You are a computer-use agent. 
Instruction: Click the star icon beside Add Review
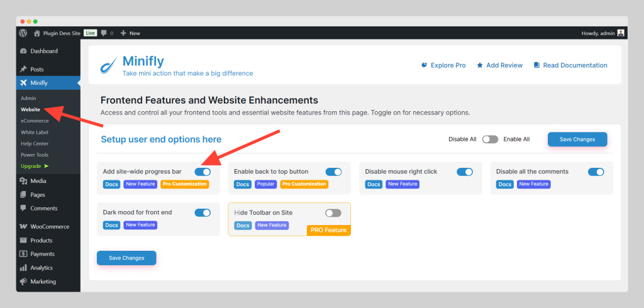480,65
